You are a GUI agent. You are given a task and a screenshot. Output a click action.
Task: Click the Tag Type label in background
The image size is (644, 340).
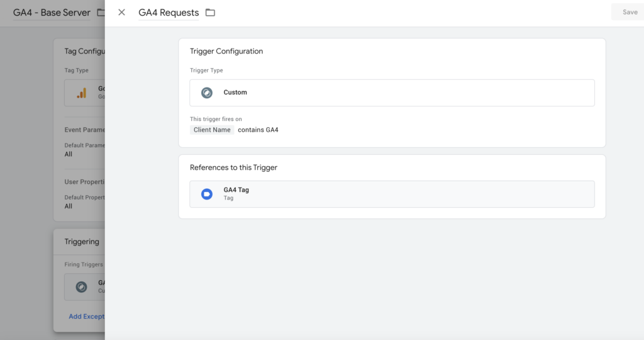tap(76, 71)
